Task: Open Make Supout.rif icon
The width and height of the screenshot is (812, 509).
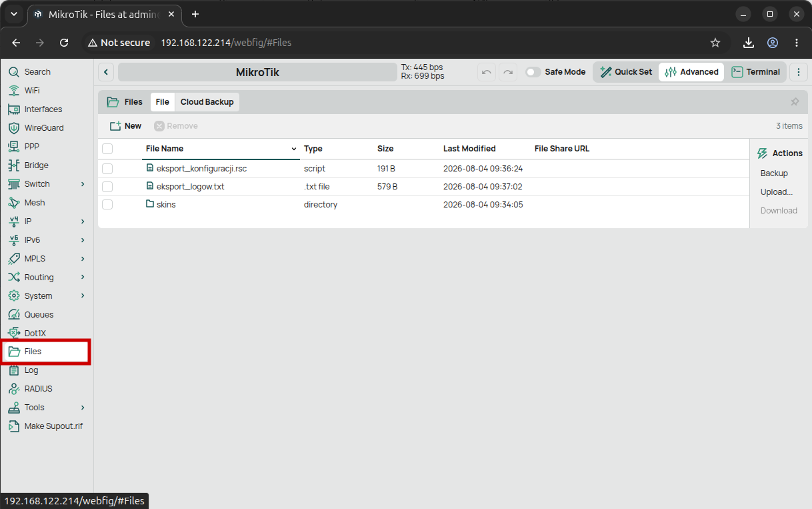Action: [x=13, y=426]
